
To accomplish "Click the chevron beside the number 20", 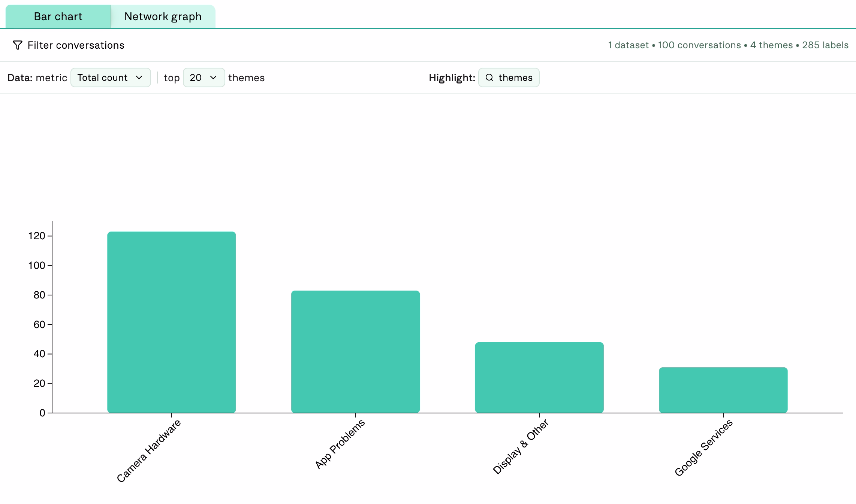I will [x=213, y=78].
